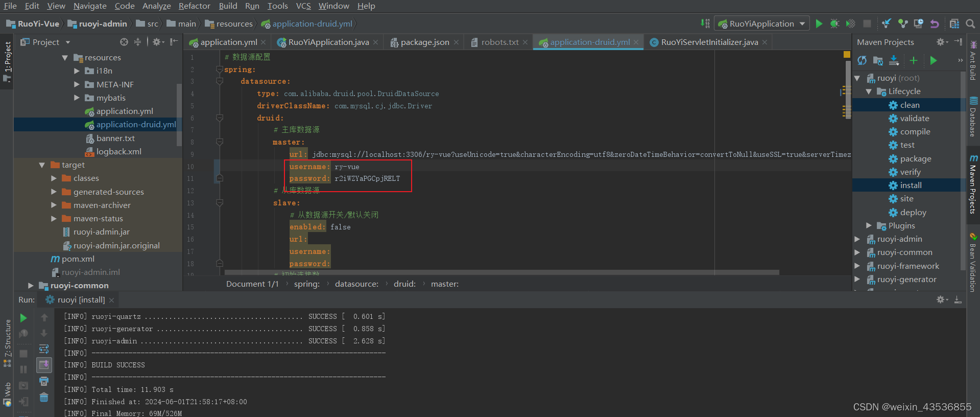The image size is (980, 417).
Task: Collapse all in the Project panel
Action: [137, 42]
